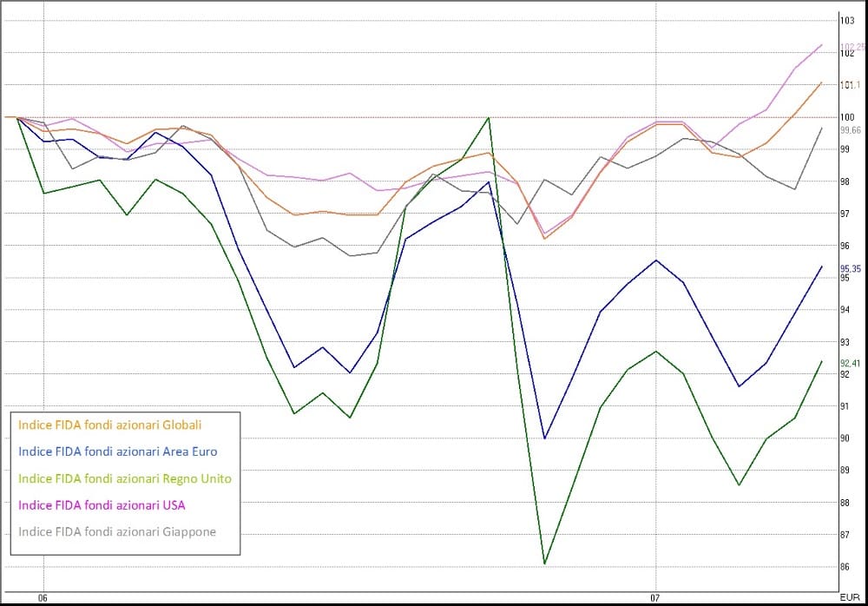Image resolution: width=868 pixels, height=606 pixels.
Task: Click the green line's peak touching 100
Action: click(488, 117)
